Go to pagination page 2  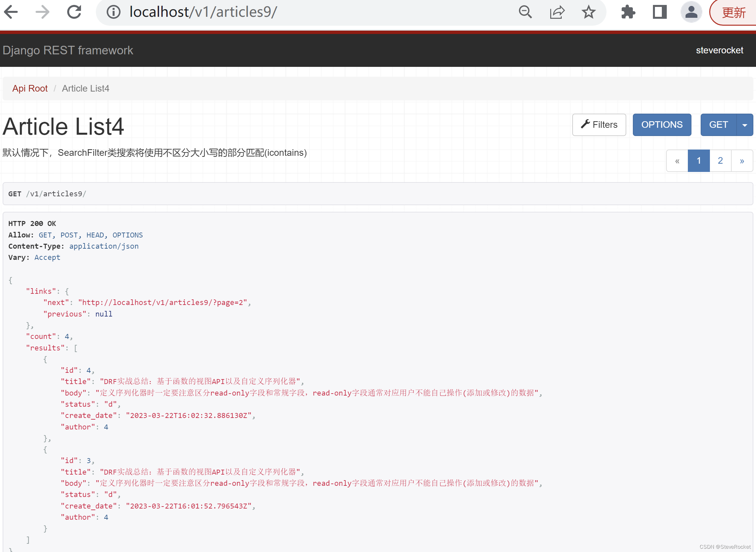720,161
